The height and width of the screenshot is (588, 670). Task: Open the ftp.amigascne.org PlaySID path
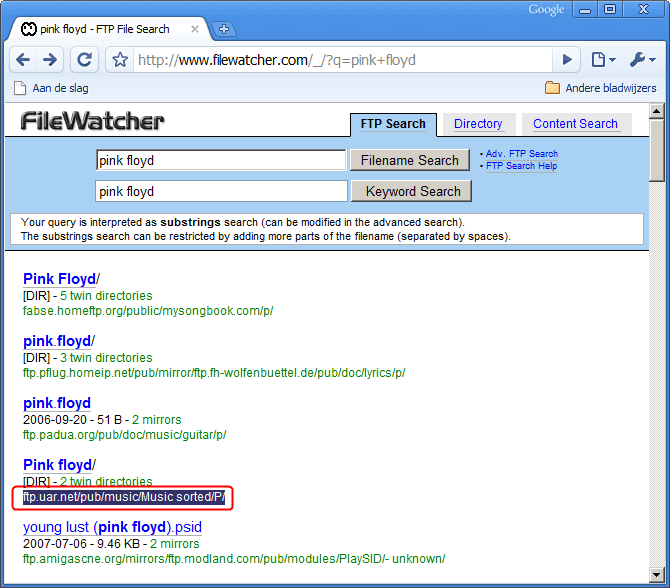pos(234,559)
